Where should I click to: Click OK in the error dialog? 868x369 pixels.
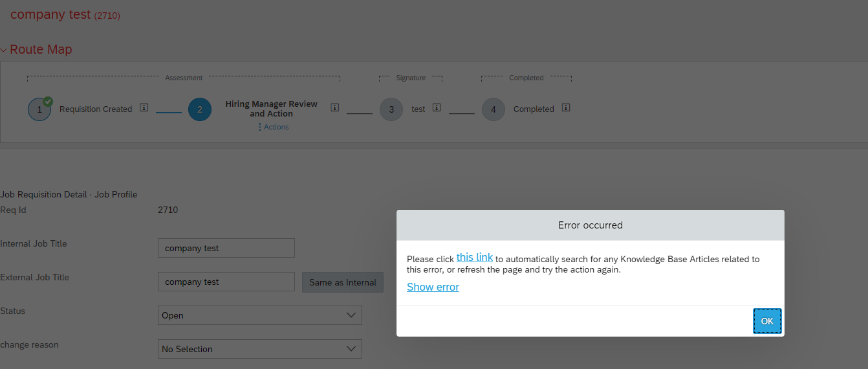767,321
